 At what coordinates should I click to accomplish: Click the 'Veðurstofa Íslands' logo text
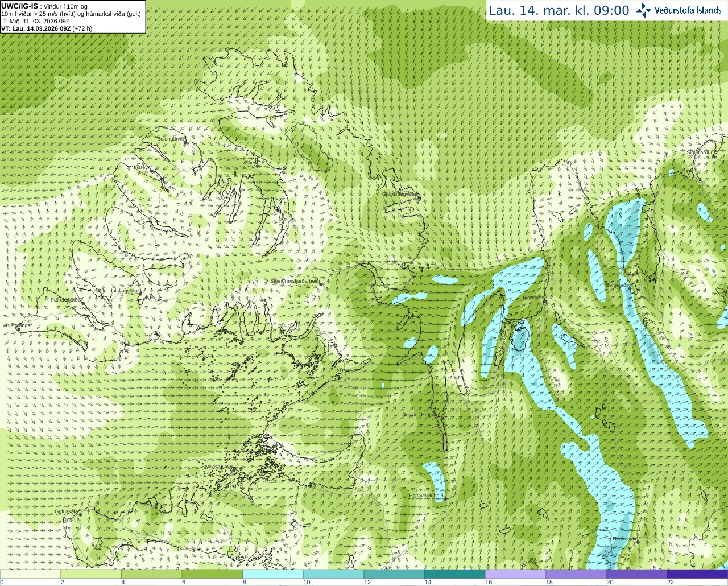tap(688, 10)
